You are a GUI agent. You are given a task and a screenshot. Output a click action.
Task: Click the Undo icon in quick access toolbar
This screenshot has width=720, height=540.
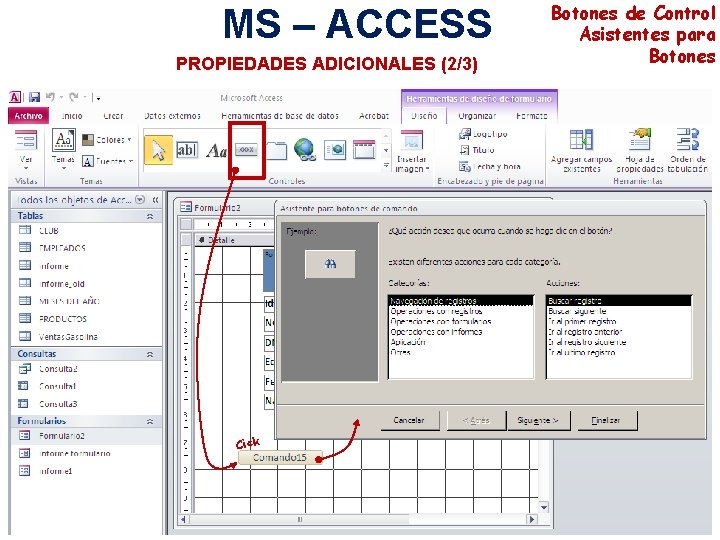[51, 97]
